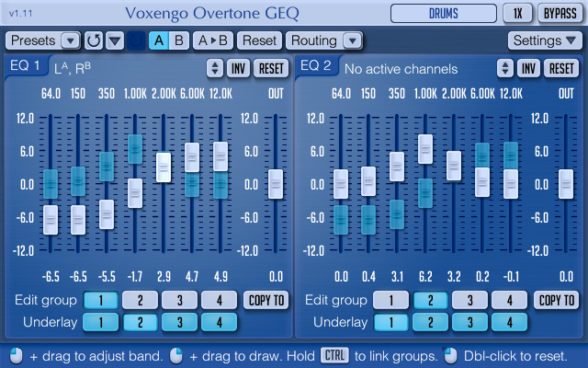Click the DRUMS instance name field
The height and width of the screenshot is (368, 588).
[444, 14]
